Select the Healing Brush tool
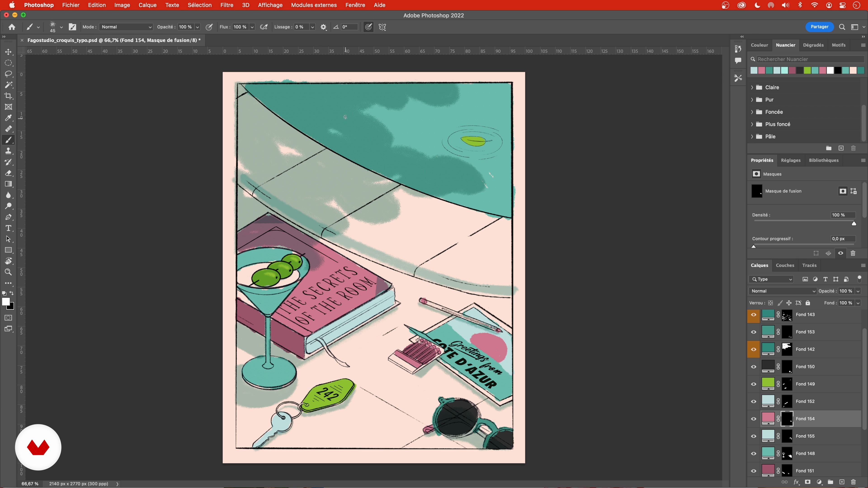This screenshot has width=868, height=488. 8,129
